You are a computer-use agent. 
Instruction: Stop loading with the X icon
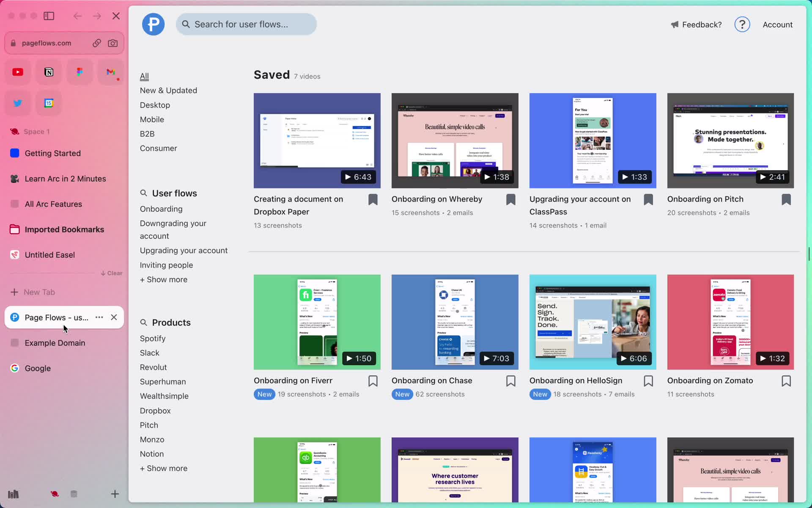tap(116, 16)
